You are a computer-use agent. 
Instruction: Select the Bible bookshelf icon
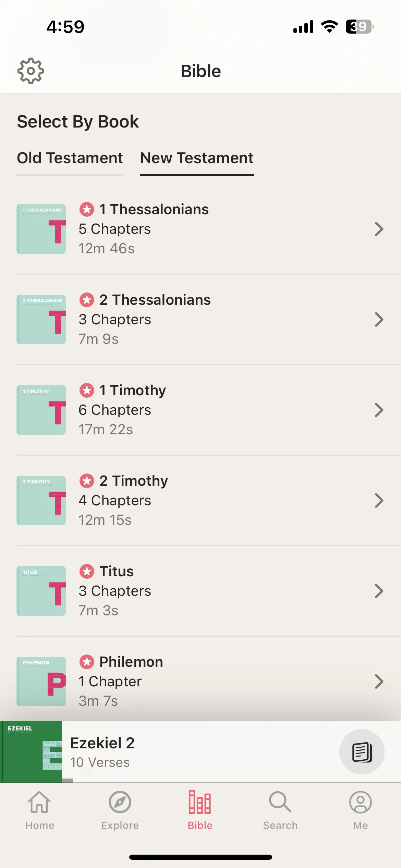[x=200, y=802]
